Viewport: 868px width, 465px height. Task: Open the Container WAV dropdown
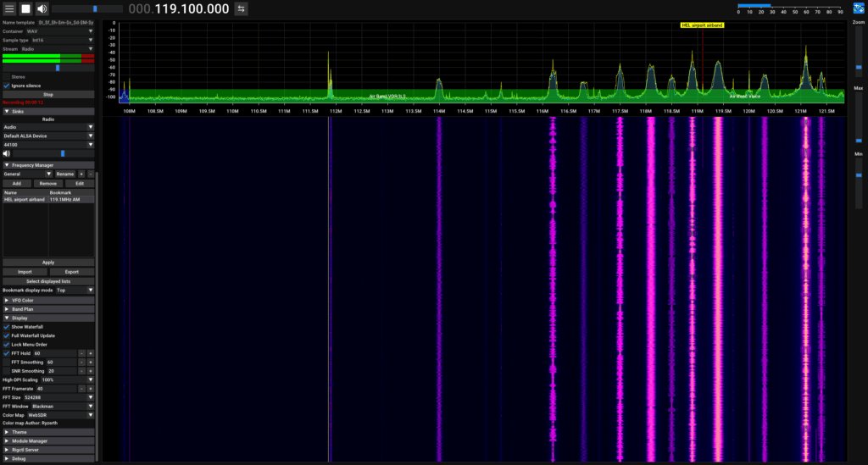point(60,31)
